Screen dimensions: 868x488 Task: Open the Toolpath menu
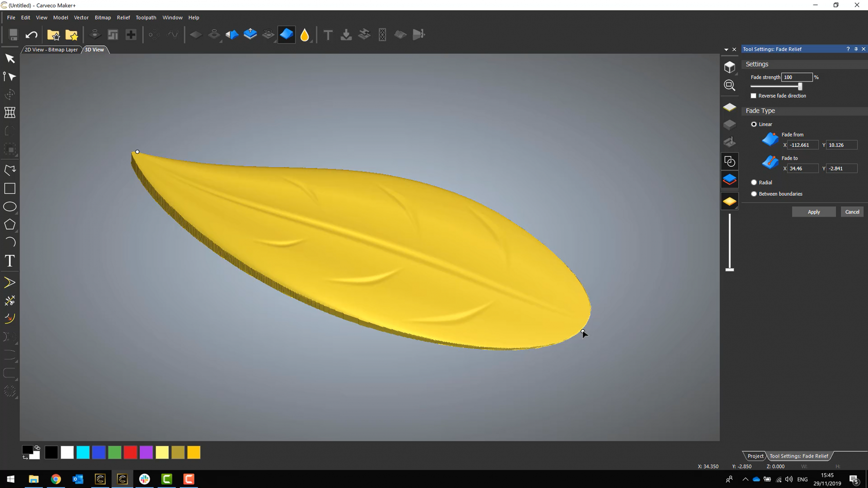pos(145,17)
